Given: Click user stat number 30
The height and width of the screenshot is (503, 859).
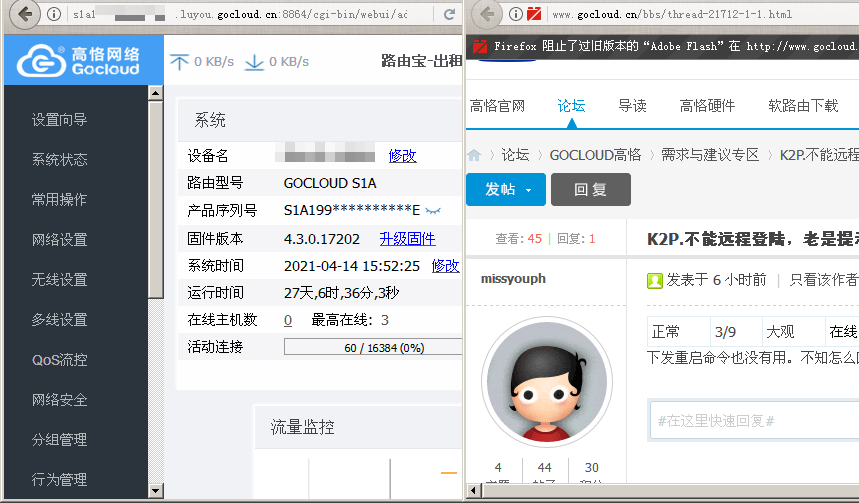Looking at the screenshot, I should coord(591,467).
